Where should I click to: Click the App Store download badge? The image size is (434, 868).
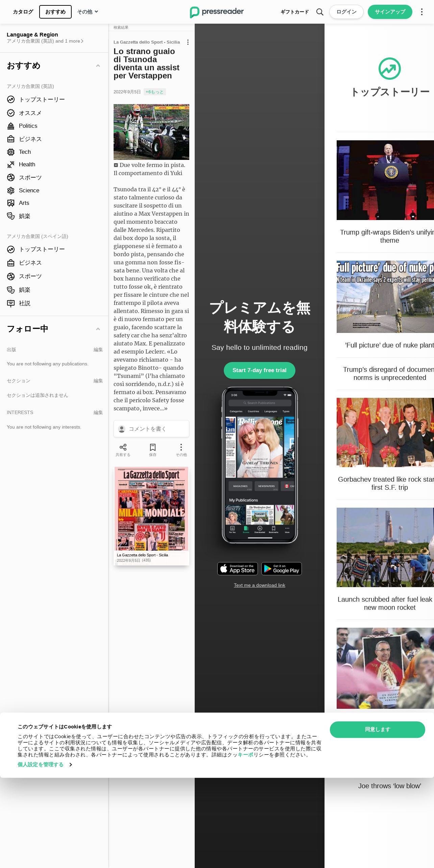point(238,569)
